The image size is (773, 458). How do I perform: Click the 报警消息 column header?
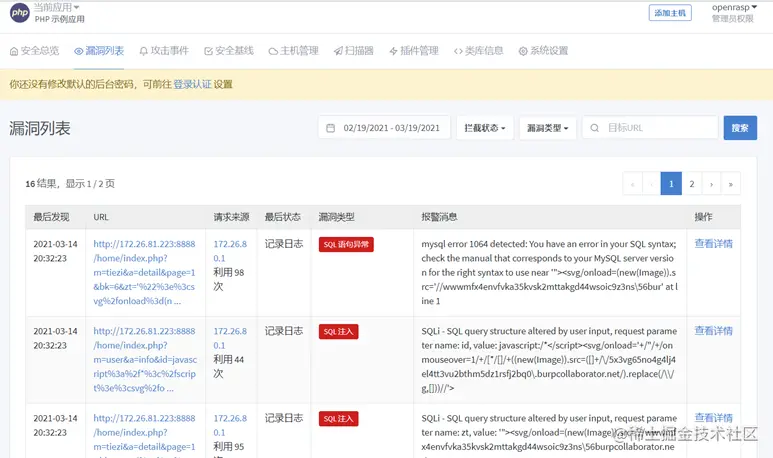(439, 217)
